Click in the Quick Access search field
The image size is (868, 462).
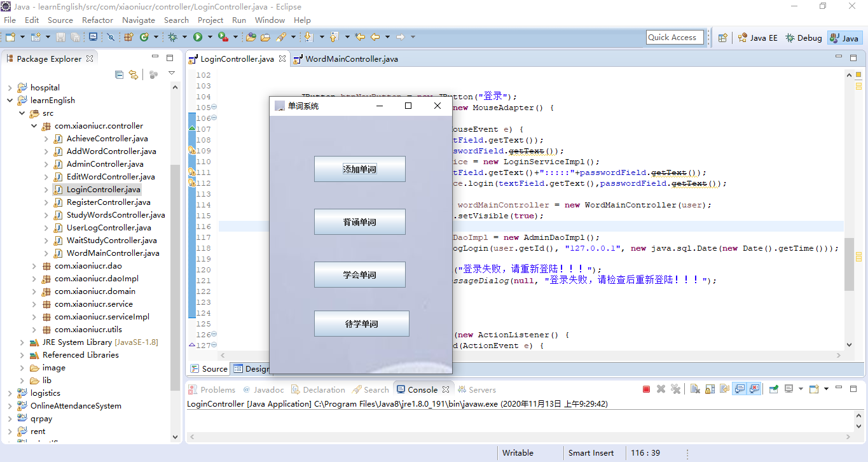[x=675, y=38]
